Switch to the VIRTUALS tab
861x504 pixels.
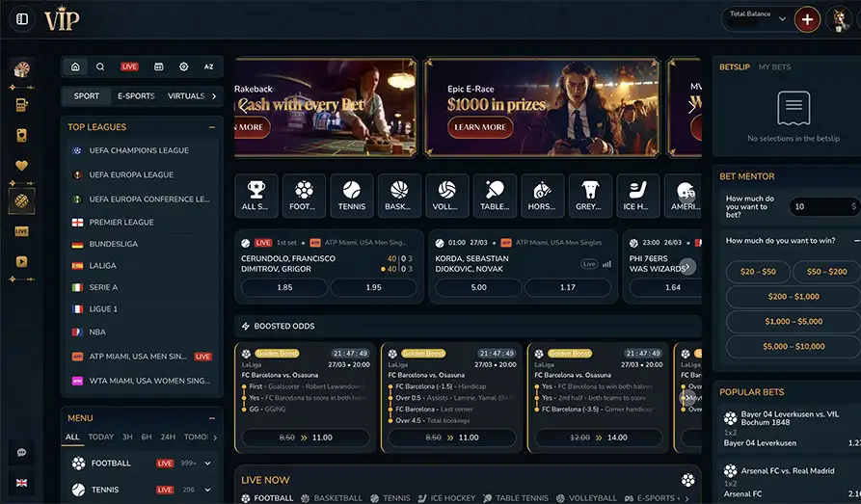186,95
